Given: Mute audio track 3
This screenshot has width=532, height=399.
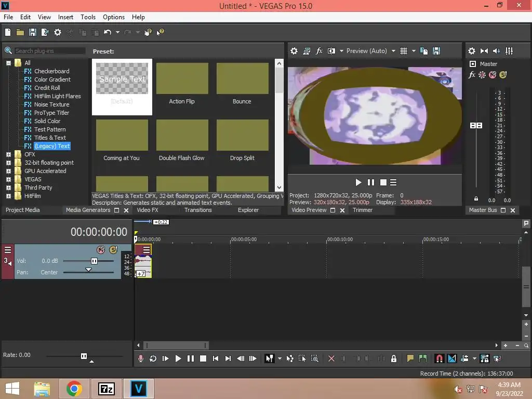Looking at the screenshot, I should [x=101, y=250].
